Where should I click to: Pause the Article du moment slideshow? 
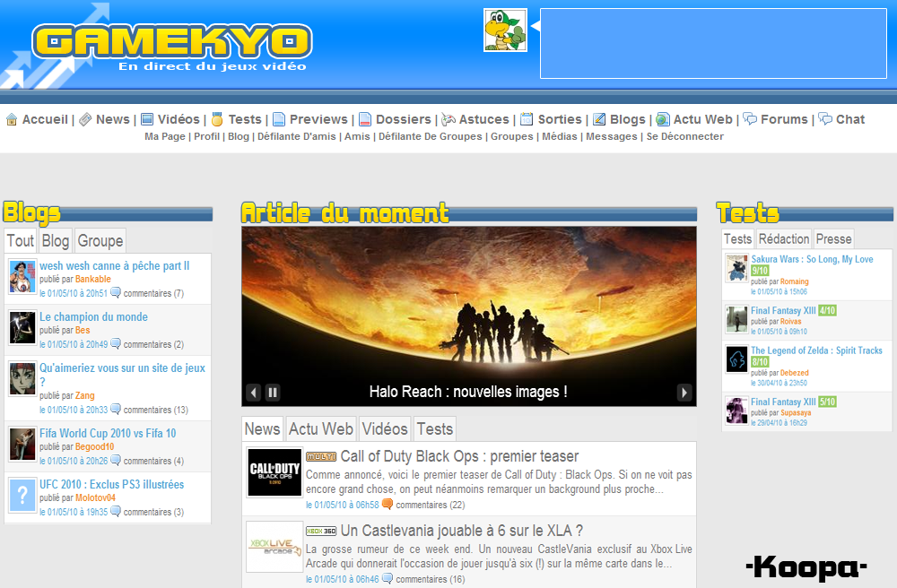point(273,393)
